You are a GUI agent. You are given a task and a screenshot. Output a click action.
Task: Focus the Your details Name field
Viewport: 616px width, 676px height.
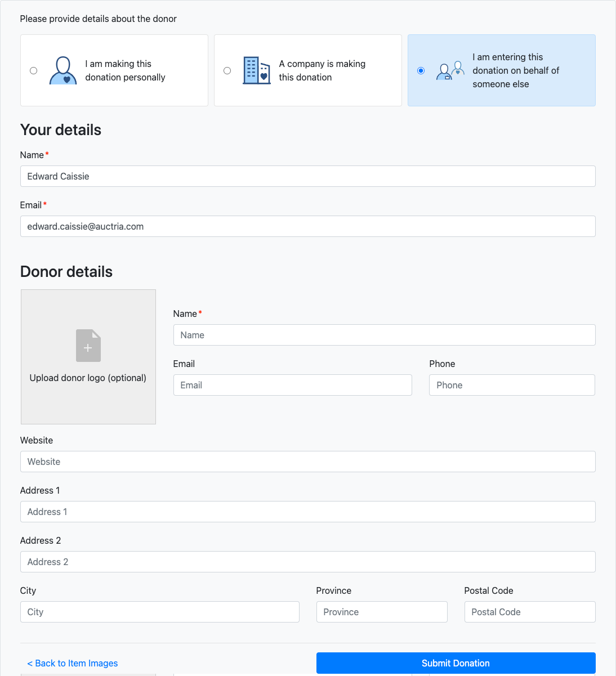[x=307, y=176]
